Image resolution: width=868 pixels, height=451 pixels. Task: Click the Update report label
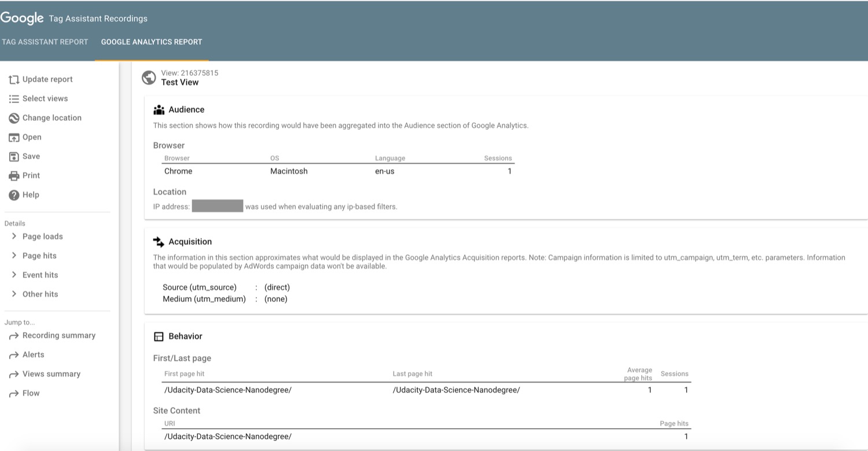pyautogui.click(x=47, y=79)
